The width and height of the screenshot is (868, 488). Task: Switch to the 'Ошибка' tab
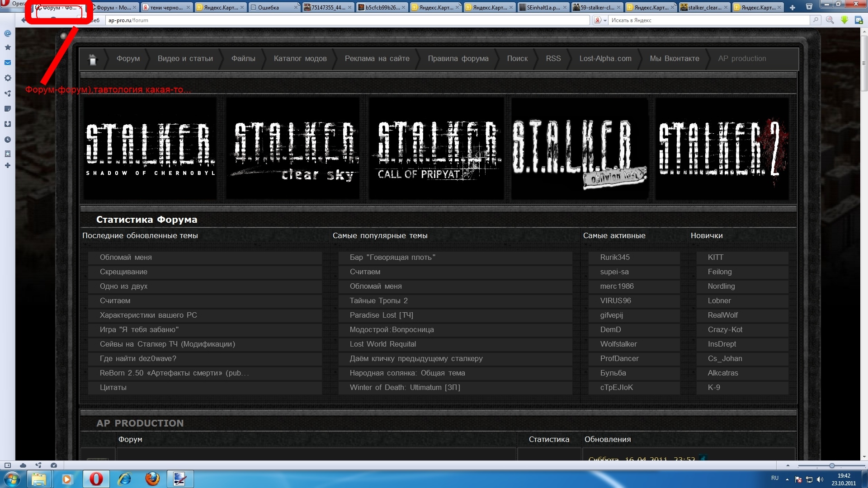pyautogui.click(x=274, y=8)
